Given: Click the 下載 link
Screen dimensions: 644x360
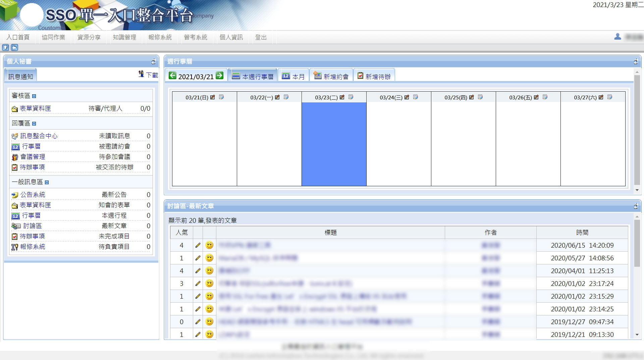Looking at the screenshot, I should (x=152, y=75).
